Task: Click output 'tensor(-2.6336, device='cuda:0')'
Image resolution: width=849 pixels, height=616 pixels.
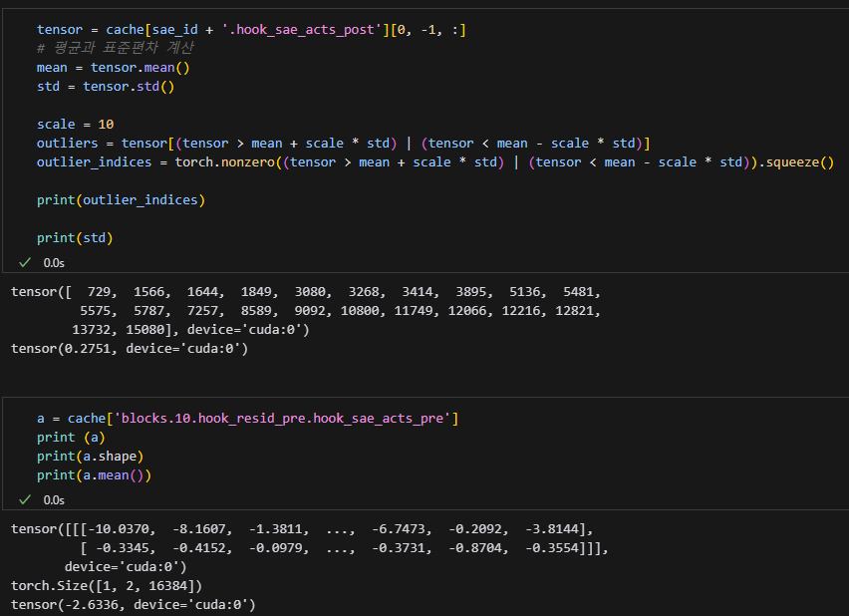Action: click(134, 605)
